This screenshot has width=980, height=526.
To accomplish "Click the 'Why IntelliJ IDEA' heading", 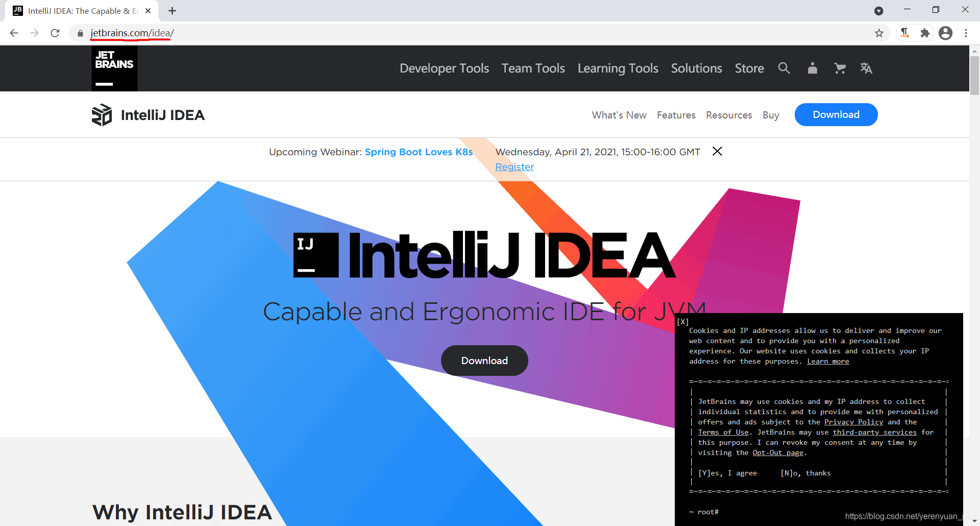I will pos(182,512).
